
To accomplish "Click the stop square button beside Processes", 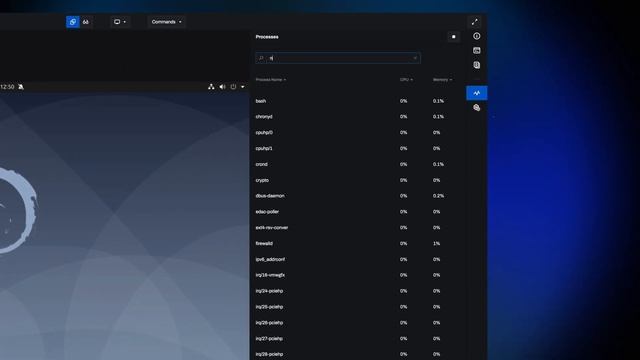I will (x=453, y=37).
